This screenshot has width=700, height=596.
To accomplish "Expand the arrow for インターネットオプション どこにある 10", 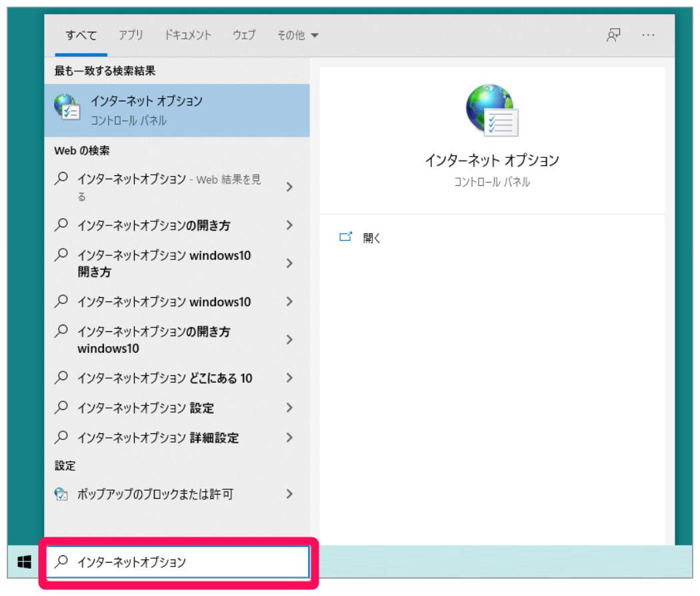I will (x=289, y=378).
